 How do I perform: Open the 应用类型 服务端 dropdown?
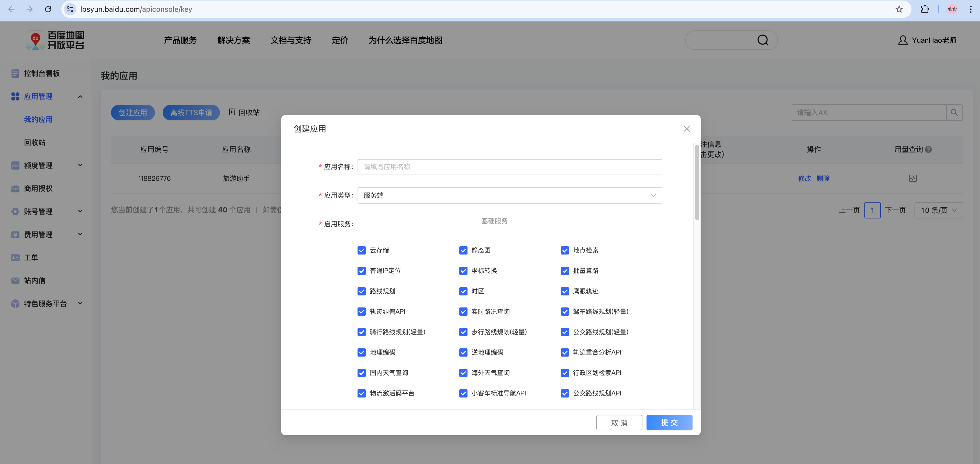coord(509,195)
